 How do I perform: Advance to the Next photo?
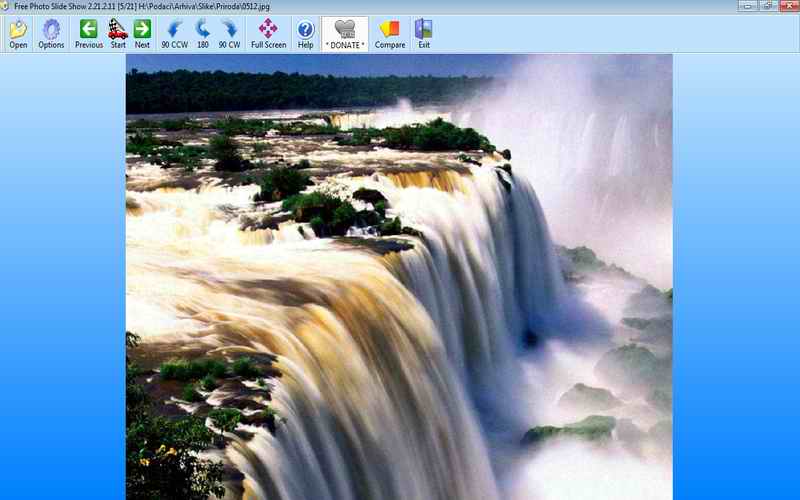tap(142, 33)
